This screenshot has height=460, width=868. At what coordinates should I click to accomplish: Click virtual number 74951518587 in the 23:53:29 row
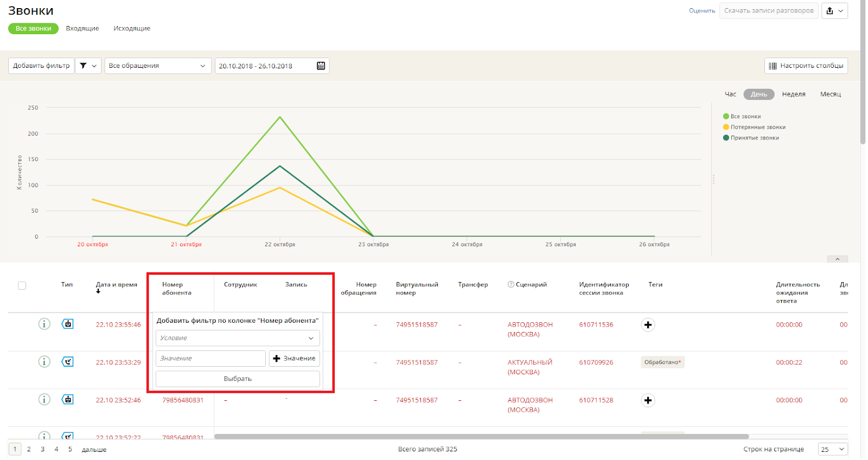pyautogui.click(x=417, y=362)
